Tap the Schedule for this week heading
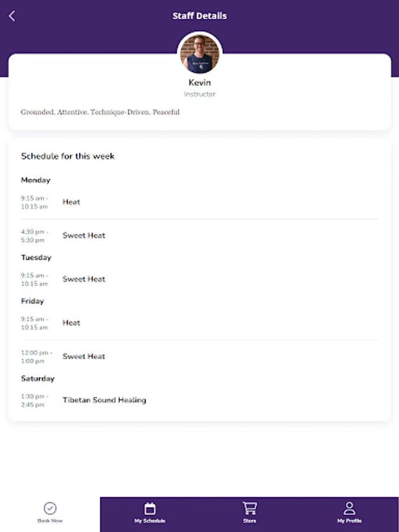The image size is (399, 532). pos(67,156)
